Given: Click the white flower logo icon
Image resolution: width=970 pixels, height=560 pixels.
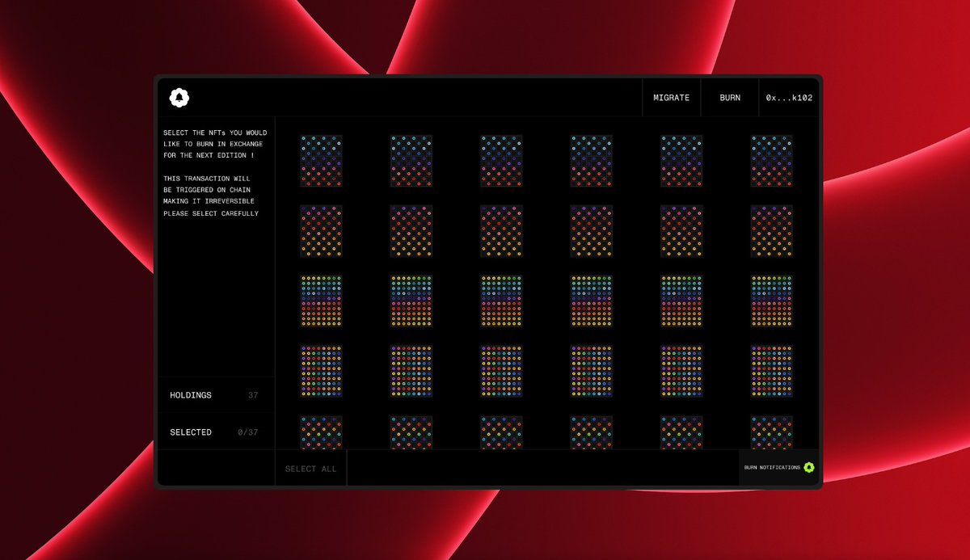Looking at the screenshot, I should [x=179, y=98].
